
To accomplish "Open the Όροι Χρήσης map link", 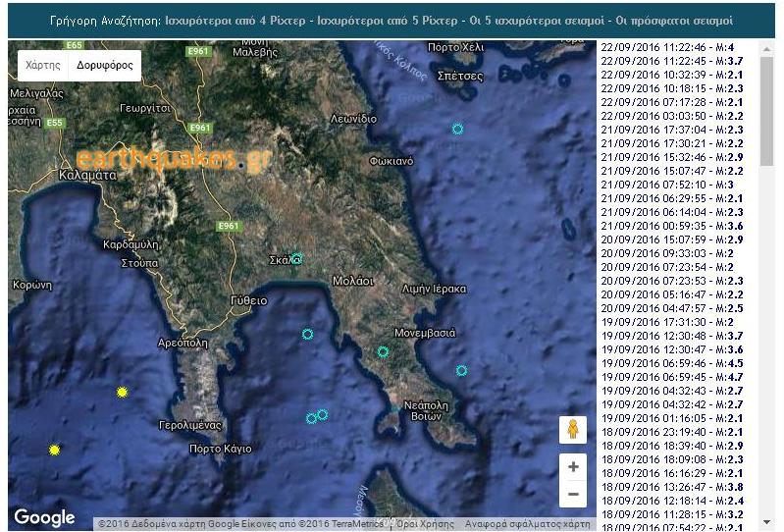I will point(424,524).
